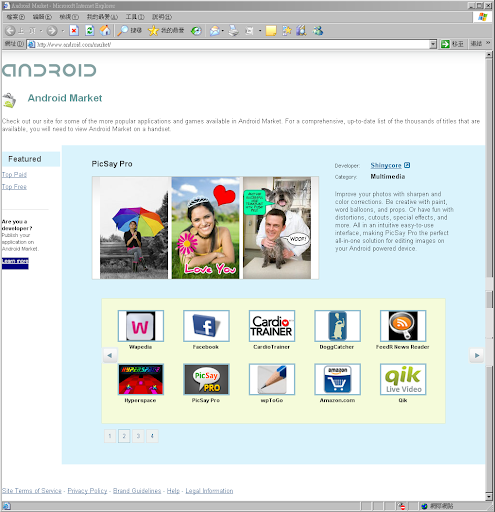Click the umbrella screenshot of PicSay Pro
Viewport: 495px width, 512px height.
(134, 228)
